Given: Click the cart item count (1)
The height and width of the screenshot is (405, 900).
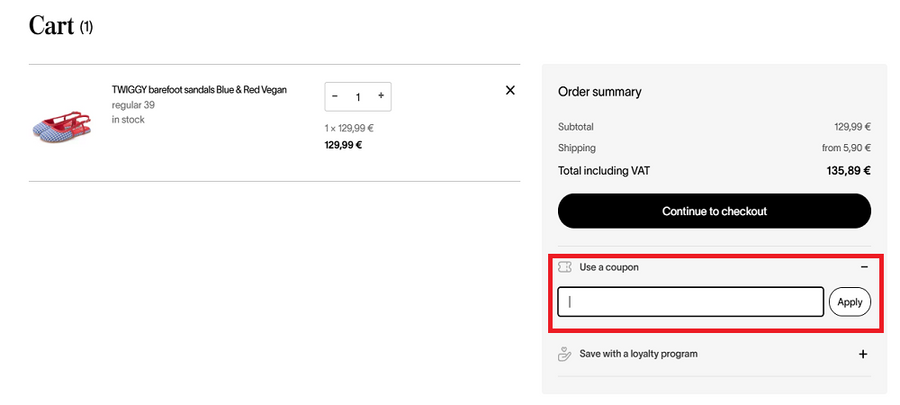Looking at the screenshot, I should [86, 27].
